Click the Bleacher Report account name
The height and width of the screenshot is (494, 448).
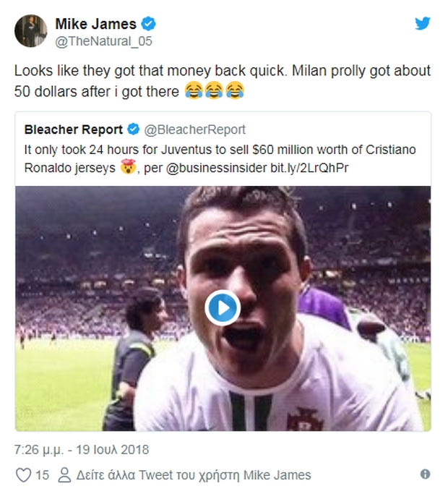(73, 130)
